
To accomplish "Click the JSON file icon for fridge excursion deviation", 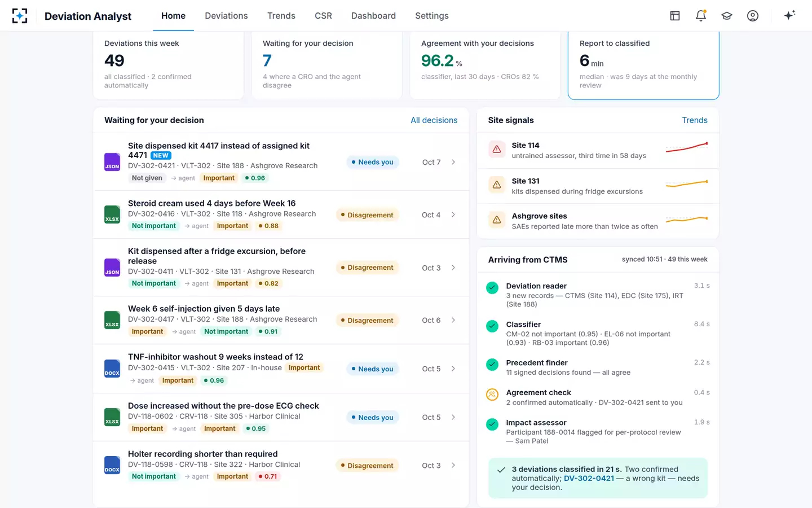I will [112, 268].
